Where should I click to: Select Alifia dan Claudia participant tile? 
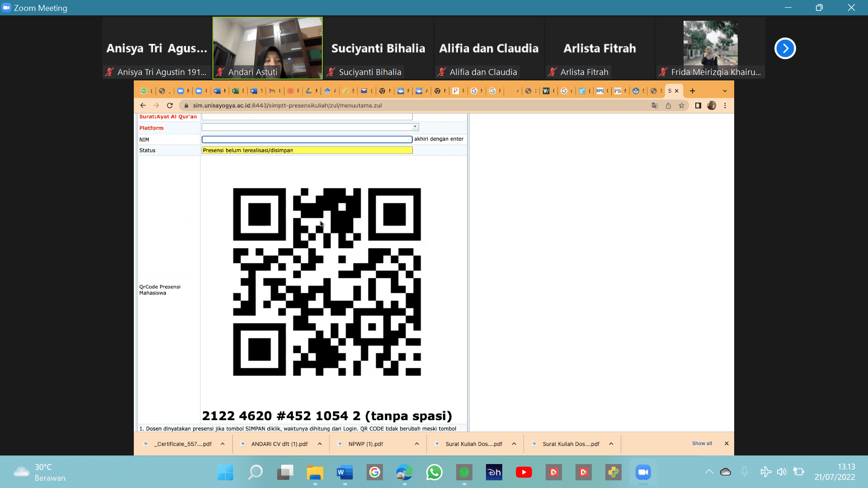click(489, 48)
